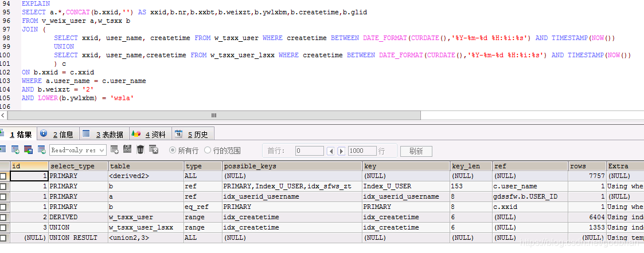This screenshot has height=253, width=644.
Task: Open the 2 信息 tab
Action: pos(58,134)
